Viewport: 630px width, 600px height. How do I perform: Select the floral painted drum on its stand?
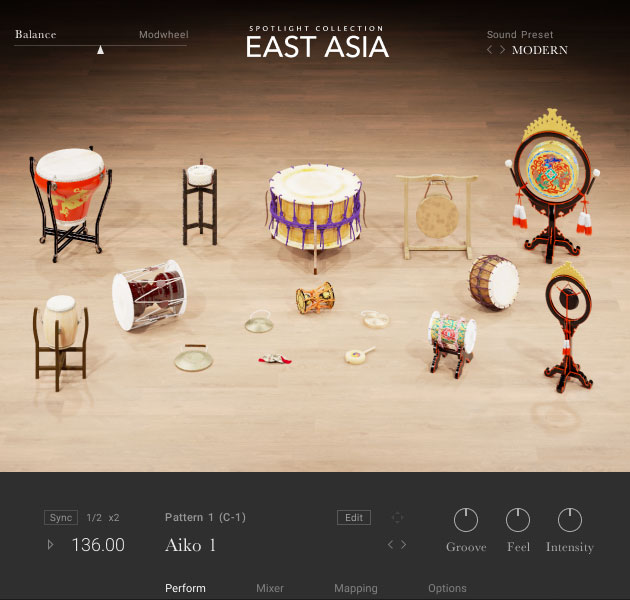tap(452, 344)
